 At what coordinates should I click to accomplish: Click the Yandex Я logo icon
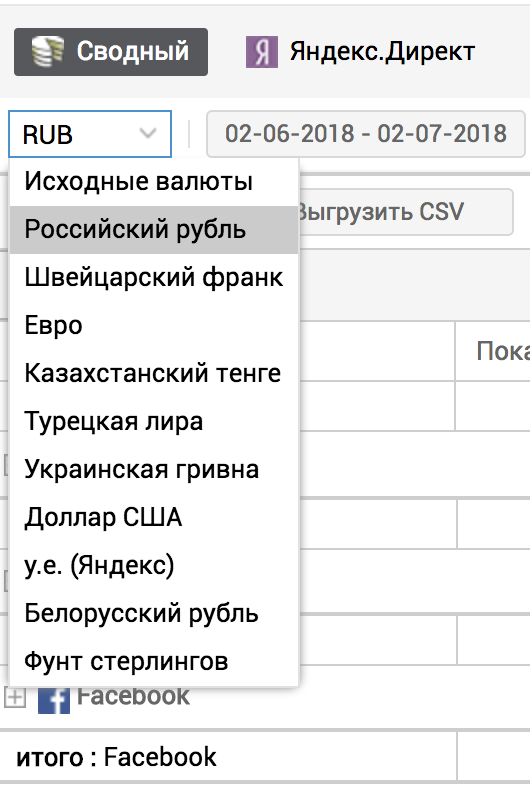click(261, 52)
